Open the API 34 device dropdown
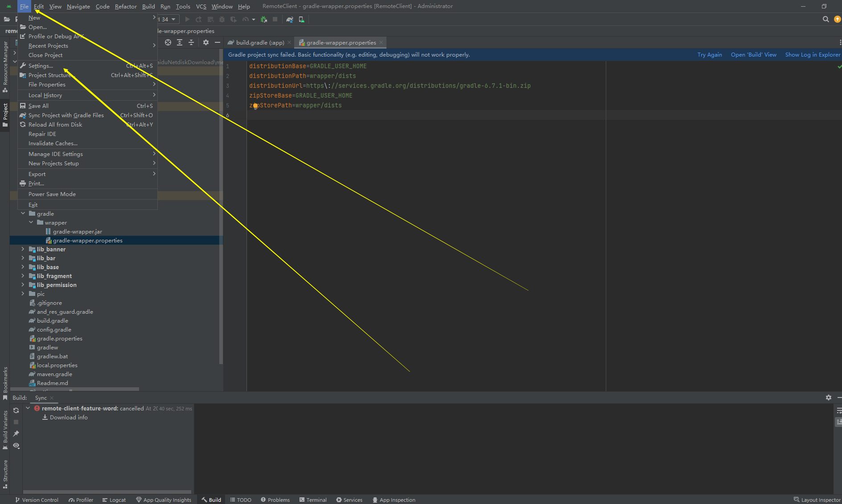Viewport: 842px width, 504px height. [168, 19]
